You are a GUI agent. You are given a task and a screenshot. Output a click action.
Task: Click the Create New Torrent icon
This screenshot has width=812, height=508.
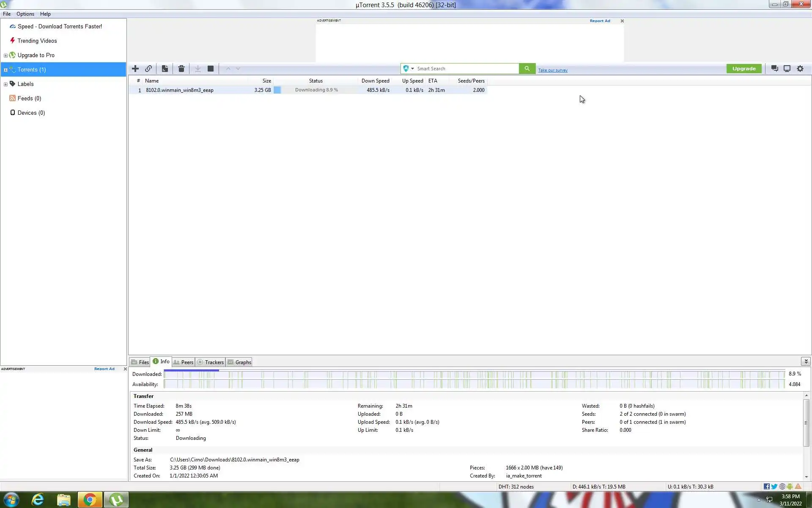[165, 69]
